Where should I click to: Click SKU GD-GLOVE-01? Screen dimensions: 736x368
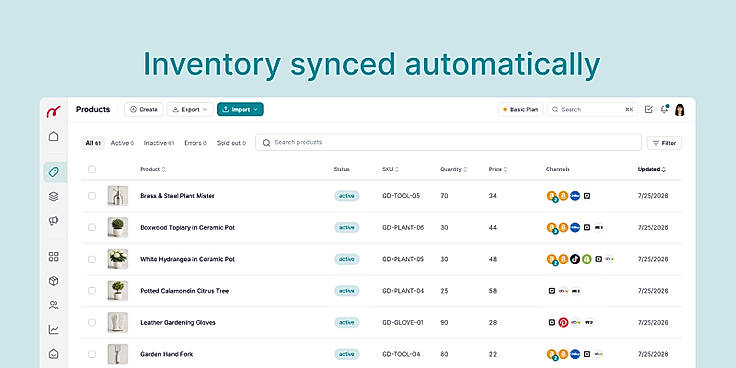point(403,322)
